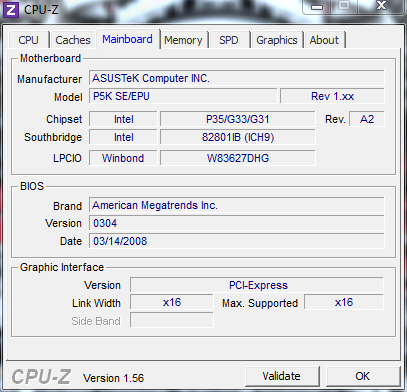The height and width of the screenshot is (392, 407).
Task: Click the Max. Supported x16 value
Action: [x=344, y=302]
